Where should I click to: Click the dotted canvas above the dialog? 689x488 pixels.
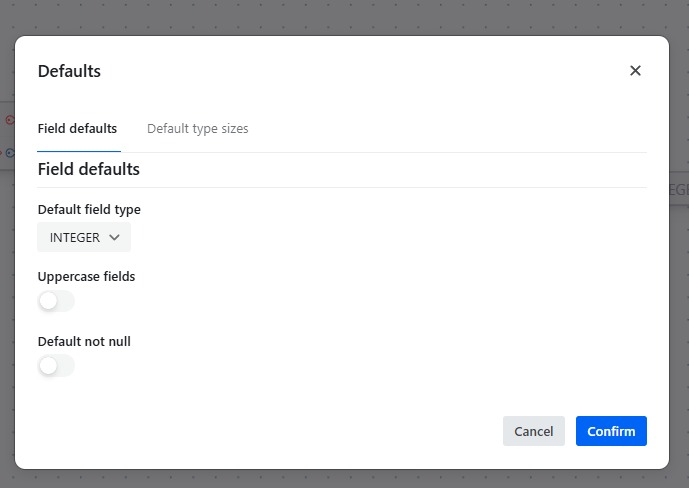344,17
